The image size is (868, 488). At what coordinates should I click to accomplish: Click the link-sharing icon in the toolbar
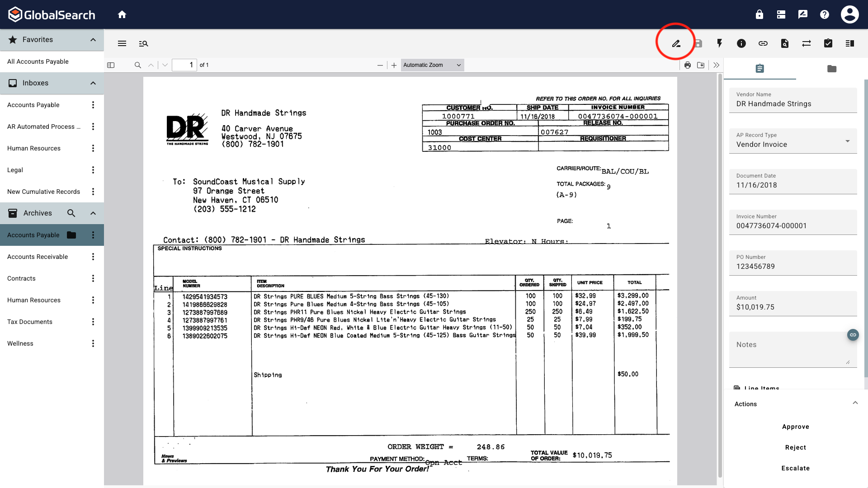[763, 43]
